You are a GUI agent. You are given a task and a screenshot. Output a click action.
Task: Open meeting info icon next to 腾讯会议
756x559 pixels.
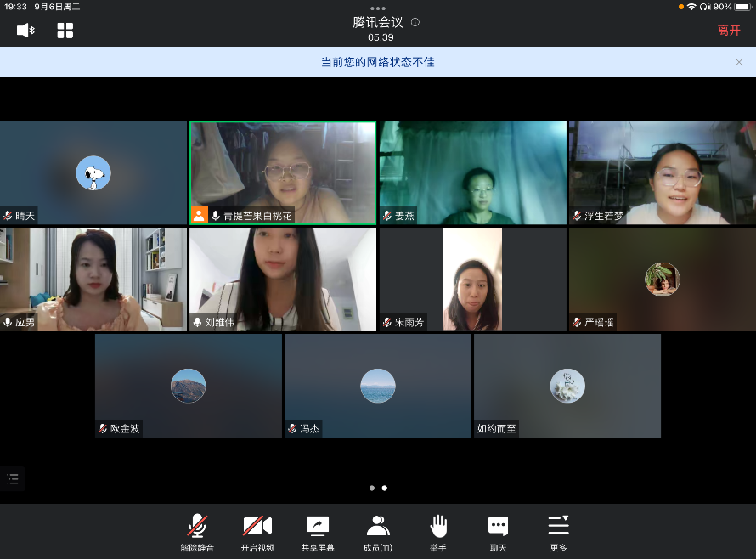(x=415, y=22)
